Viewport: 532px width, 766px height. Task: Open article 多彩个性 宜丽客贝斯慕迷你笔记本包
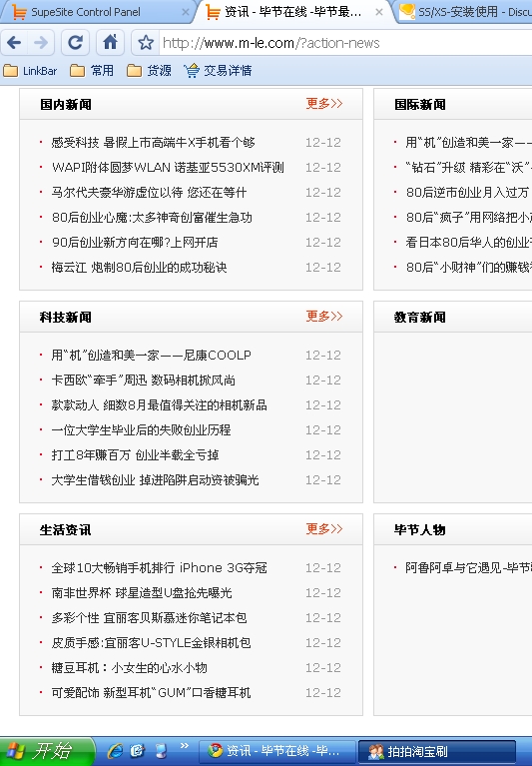150,617
